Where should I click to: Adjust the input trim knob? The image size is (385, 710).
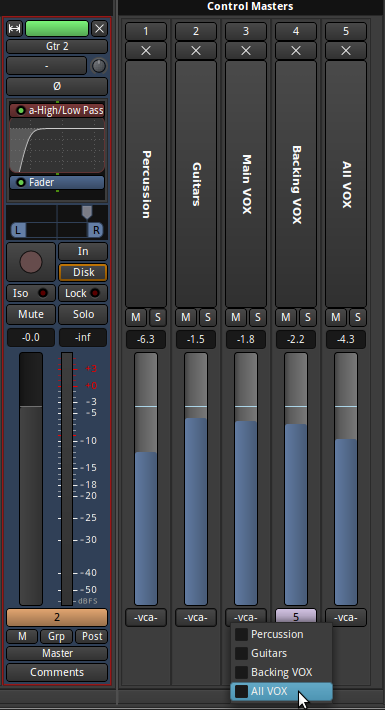click(x=99, y=66)
